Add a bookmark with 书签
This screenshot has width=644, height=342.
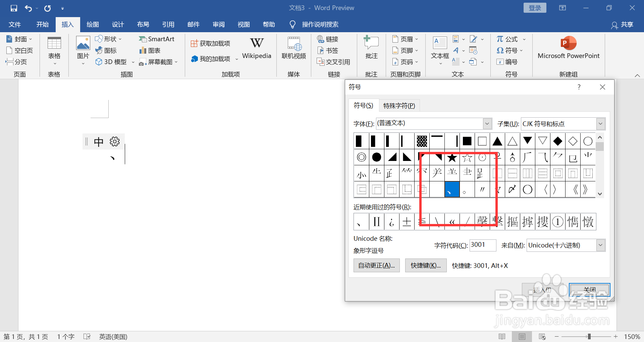[x=328, y=51]
